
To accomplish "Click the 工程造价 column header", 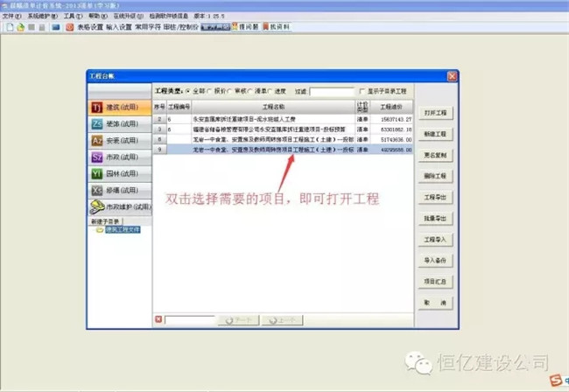I will [391, 107].
